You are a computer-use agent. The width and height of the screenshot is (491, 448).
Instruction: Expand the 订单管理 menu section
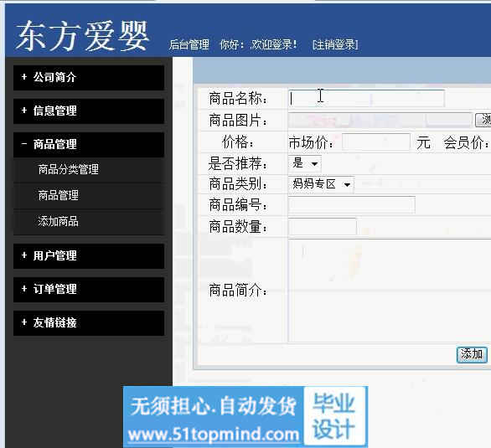89,290
